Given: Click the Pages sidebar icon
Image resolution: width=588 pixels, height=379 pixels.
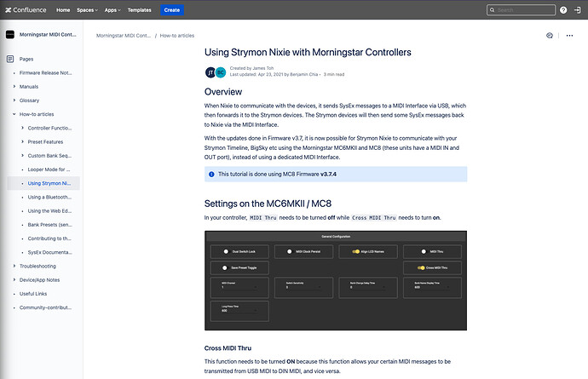Looking at the screenshot, I should coord(10,59).
